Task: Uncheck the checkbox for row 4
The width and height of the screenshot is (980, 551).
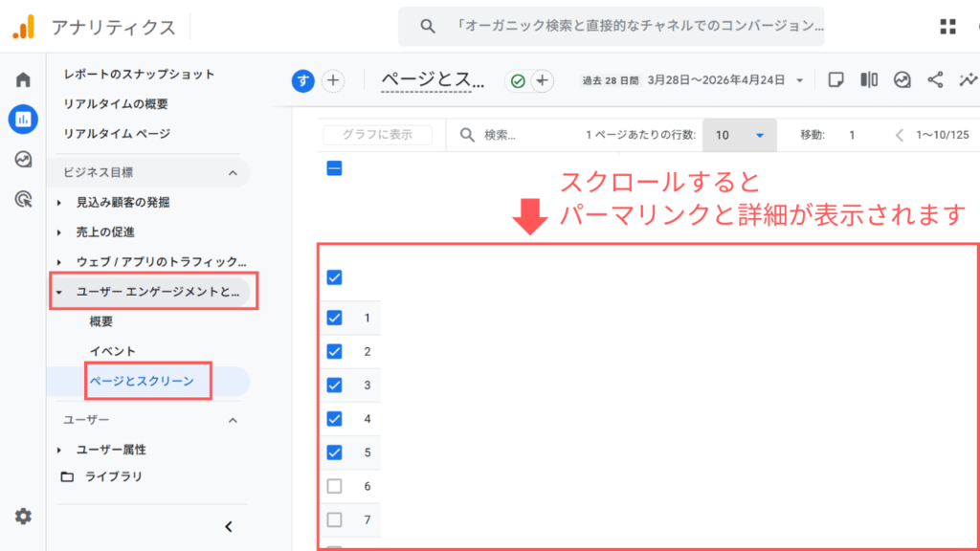Action: (334, 419)
